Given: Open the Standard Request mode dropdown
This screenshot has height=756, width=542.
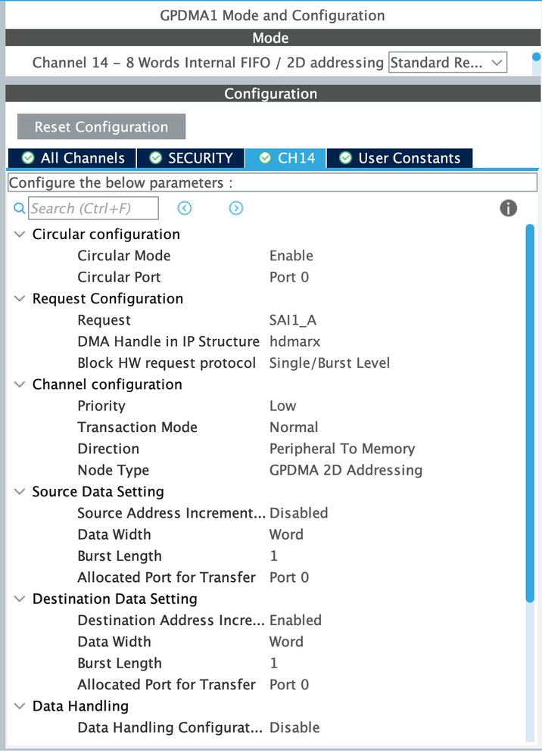Looking at the screenshot, I should (447, 62).
